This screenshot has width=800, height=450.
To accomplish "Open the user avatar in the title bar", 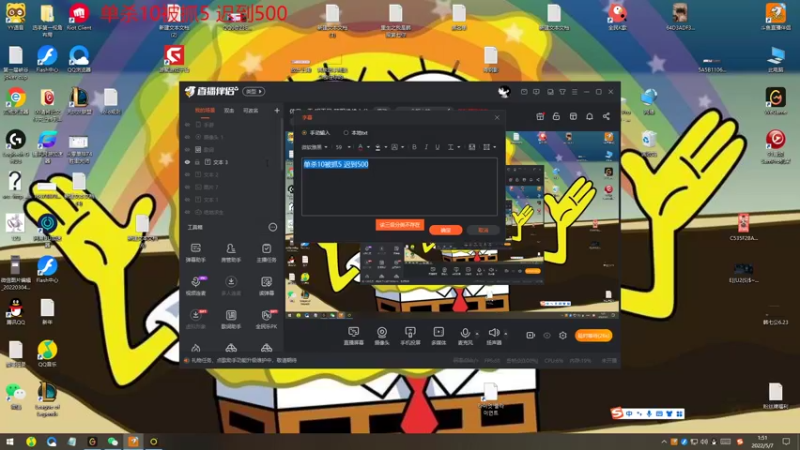I will pos(504,92).
